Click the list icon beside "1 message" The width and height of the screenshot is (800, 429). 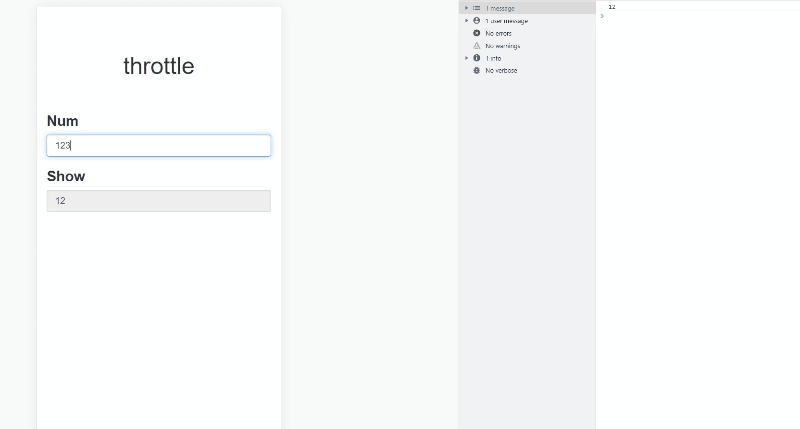click(x=477, y=8)
